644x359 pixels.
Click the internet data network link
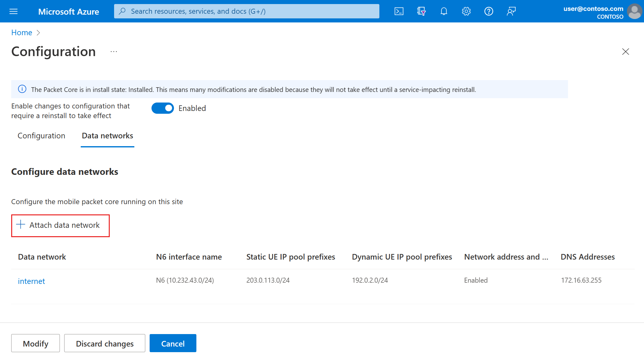click(x=31, y=281)
